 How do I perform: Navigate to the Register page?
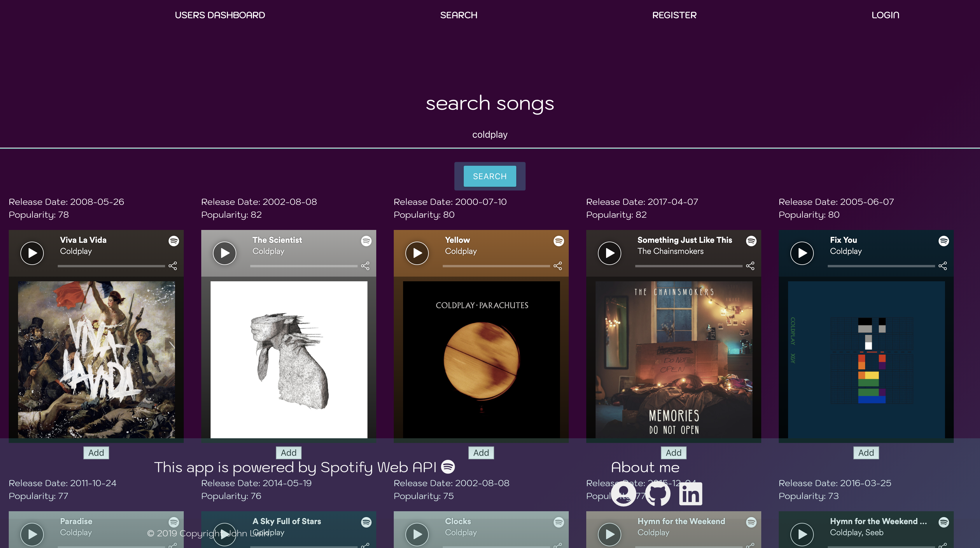point(675,15)
